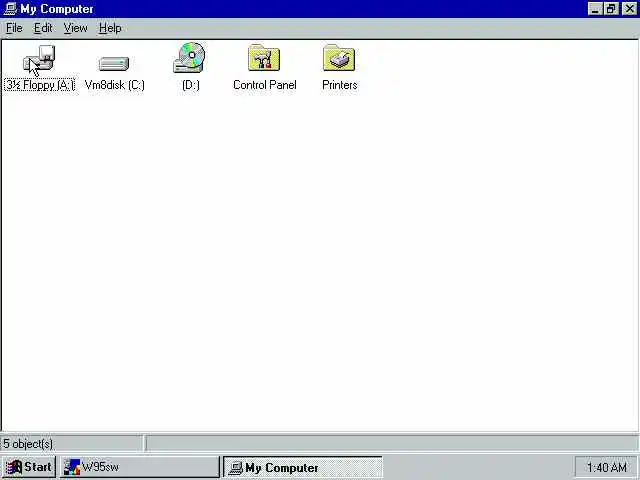Open the Help menu
The width and height of the screenshot is (640, 480).
pyautogui.click(x=110, y=28)
